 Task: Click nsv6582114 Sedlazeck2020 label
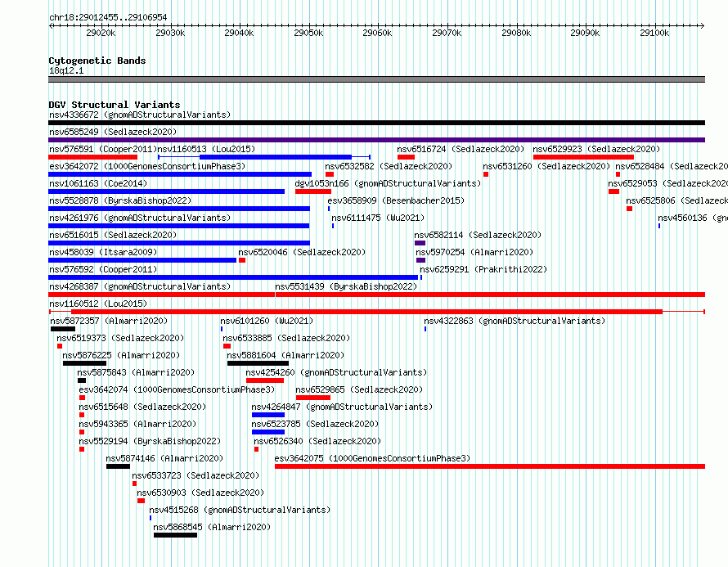[478, 235]
